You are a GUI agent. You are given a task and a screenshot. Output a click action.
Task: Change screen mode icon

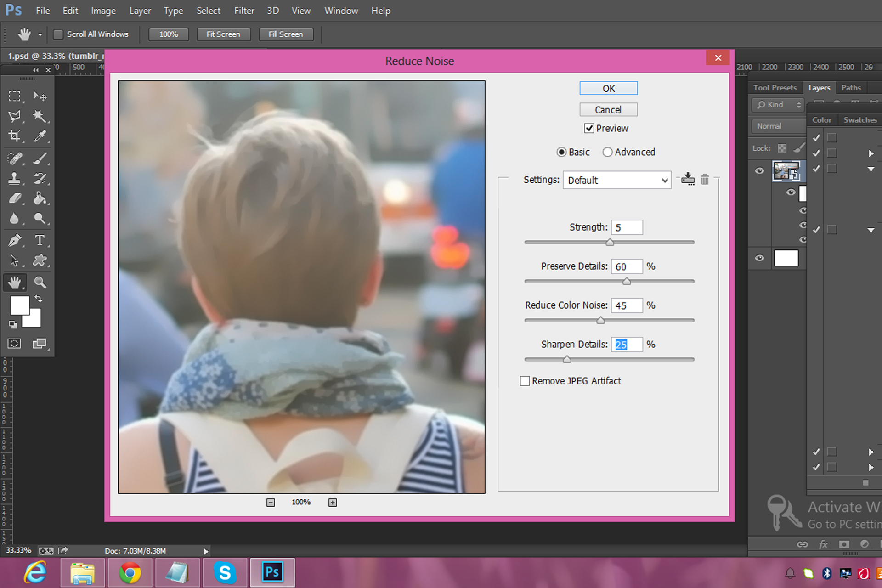point(40,343)
